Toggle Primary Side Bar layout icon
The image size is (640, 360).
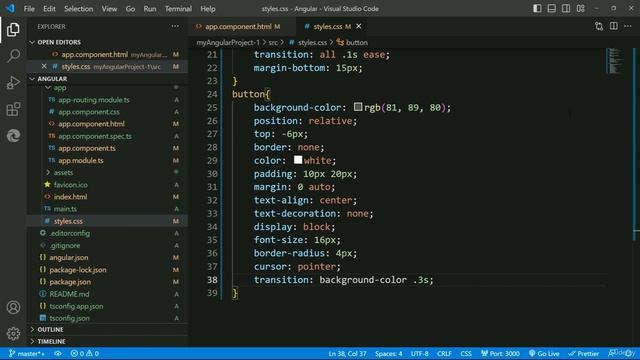[537, 9]
